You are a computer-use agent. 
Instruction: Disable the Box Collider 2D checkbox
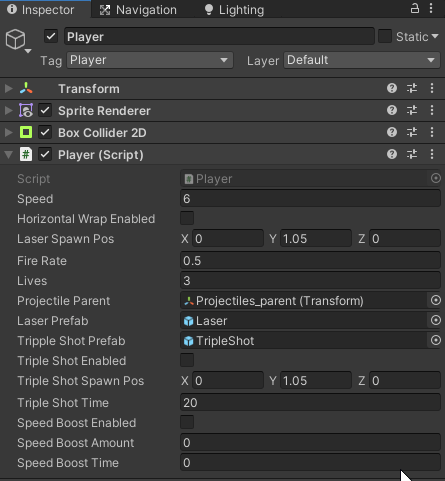(x=45, y=132)
